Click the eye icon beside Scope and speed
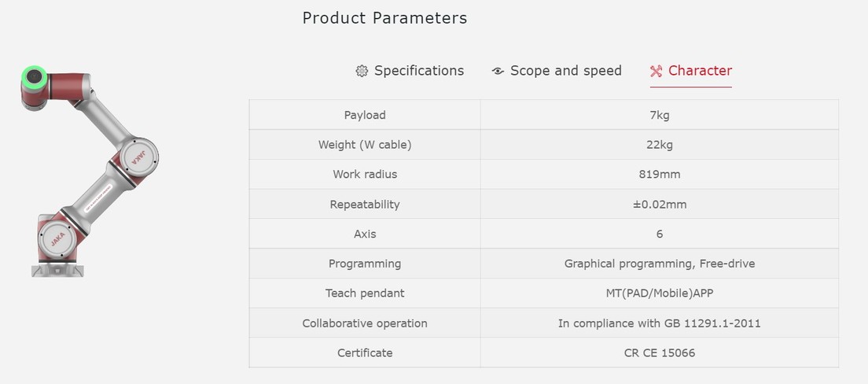 pos(498,71)
